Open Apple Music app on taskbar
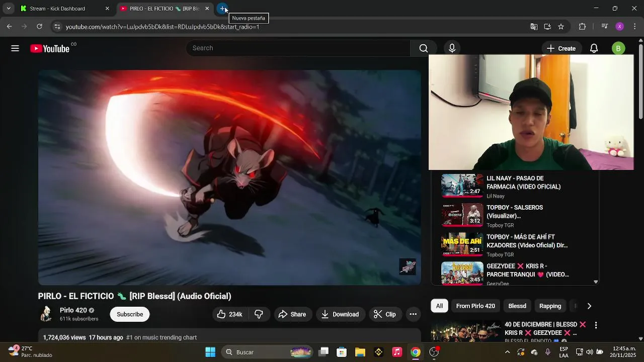This screenshot has height=362, width=644. point(397,352)
